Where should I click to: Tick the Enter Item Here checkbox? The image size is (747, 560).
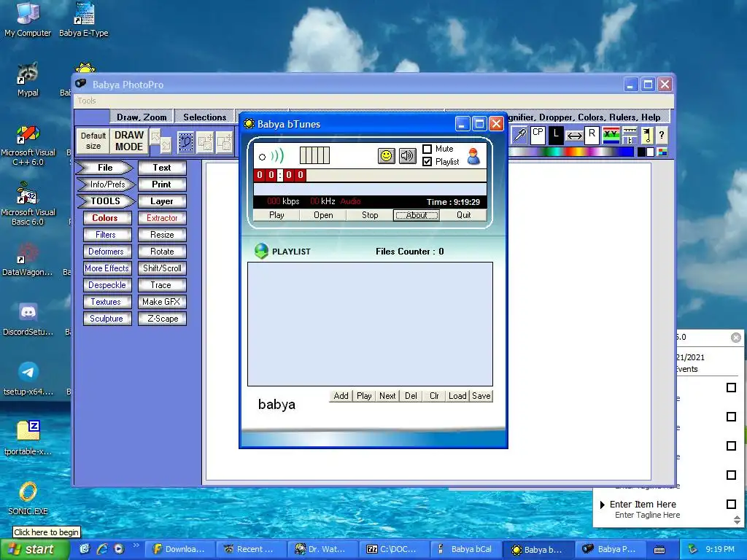731,504
